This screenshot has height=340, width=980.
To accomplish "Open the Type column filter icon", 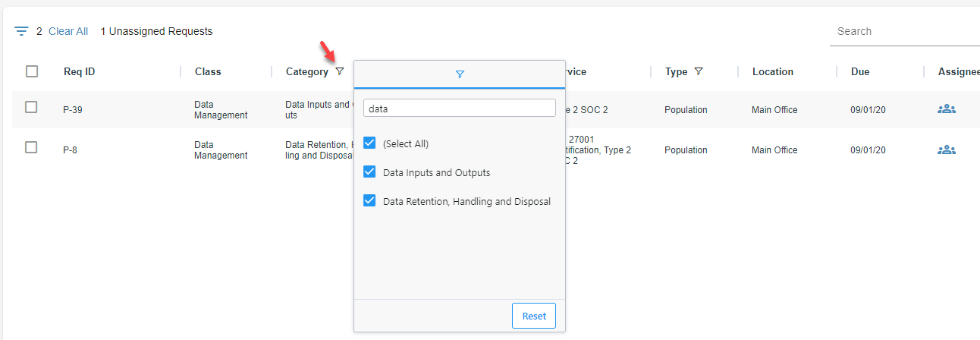I will [x=699, y=71].
